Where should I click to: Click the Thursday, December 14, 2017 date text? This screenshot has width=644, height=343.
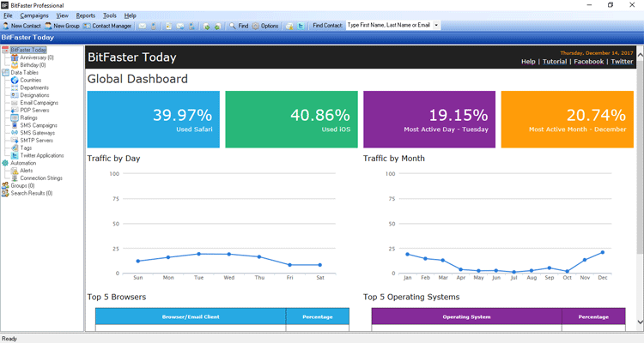597,53
